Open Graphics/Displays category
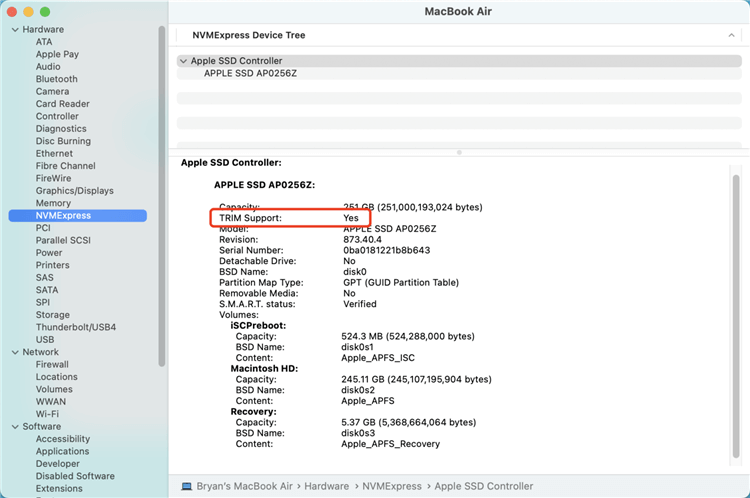The width and height of the screenshot is (750, 498). tap(75, 191)
